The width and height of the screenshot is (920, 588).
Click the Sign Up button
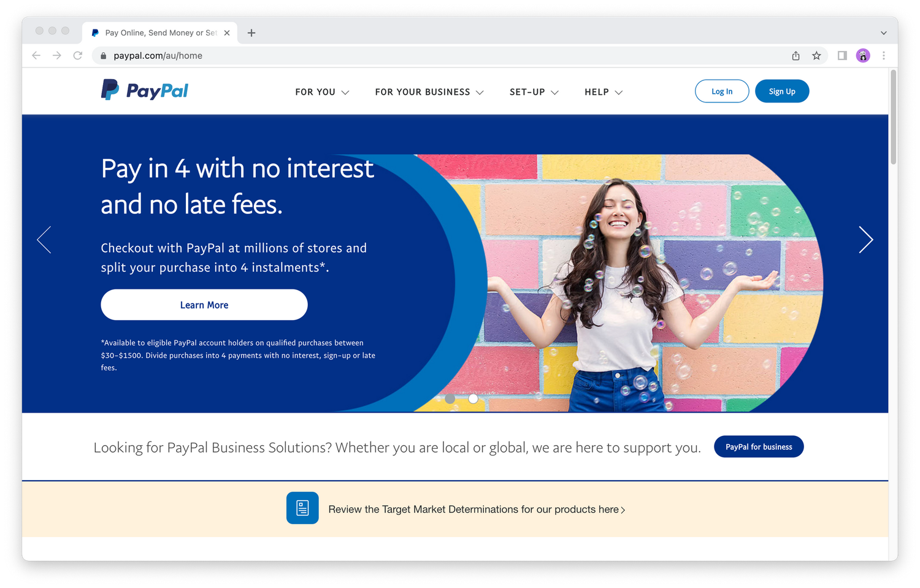782,91
